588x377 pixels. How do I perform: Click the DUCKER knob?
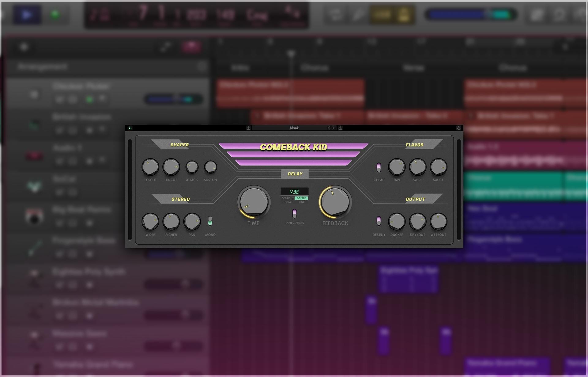click(x=397, y=222)
